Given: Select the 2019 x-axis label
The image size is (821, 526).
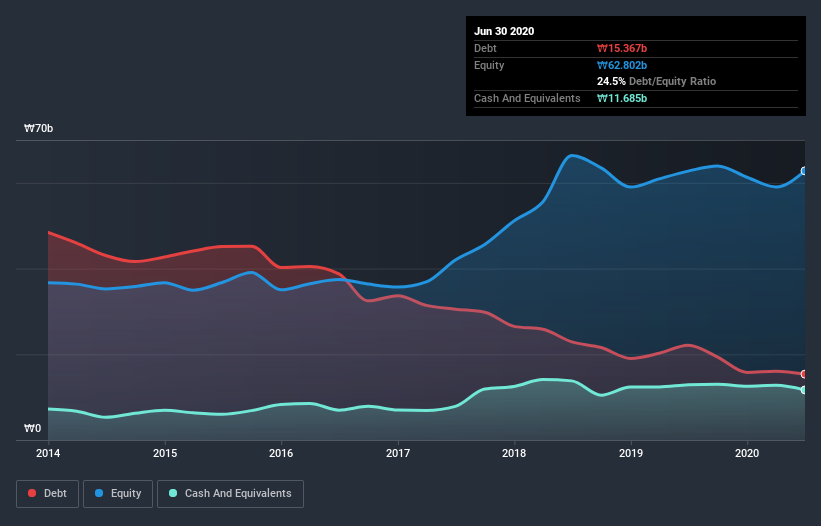Looking at the screenshot, I should tap(631, 453).
